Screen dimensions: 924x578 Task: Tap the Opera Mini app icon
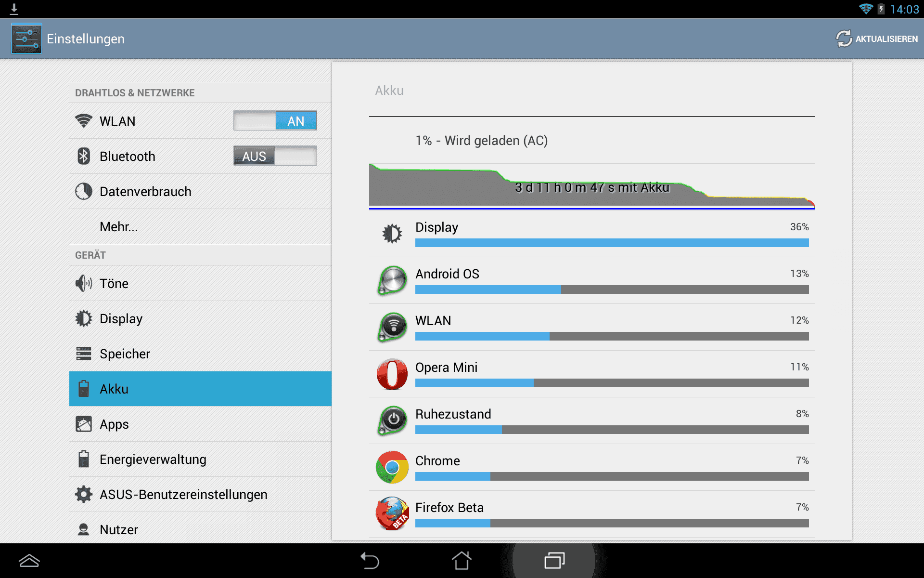point(392,374)
